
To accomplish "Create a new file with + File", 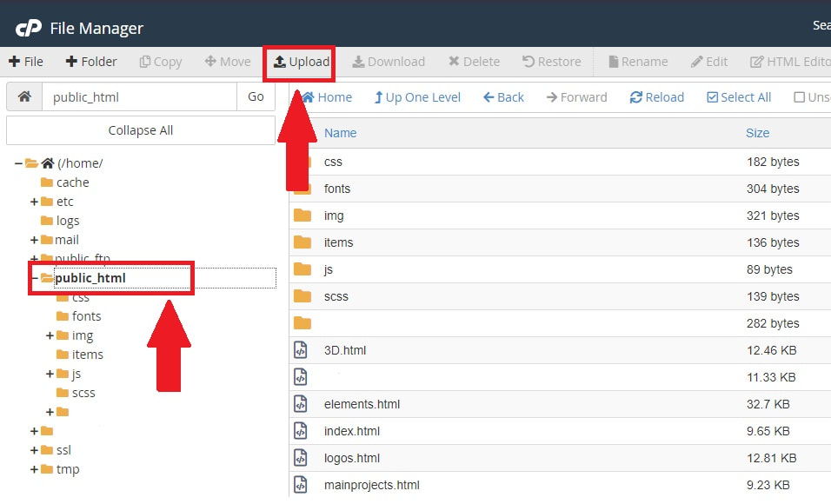I will (26, 62).
